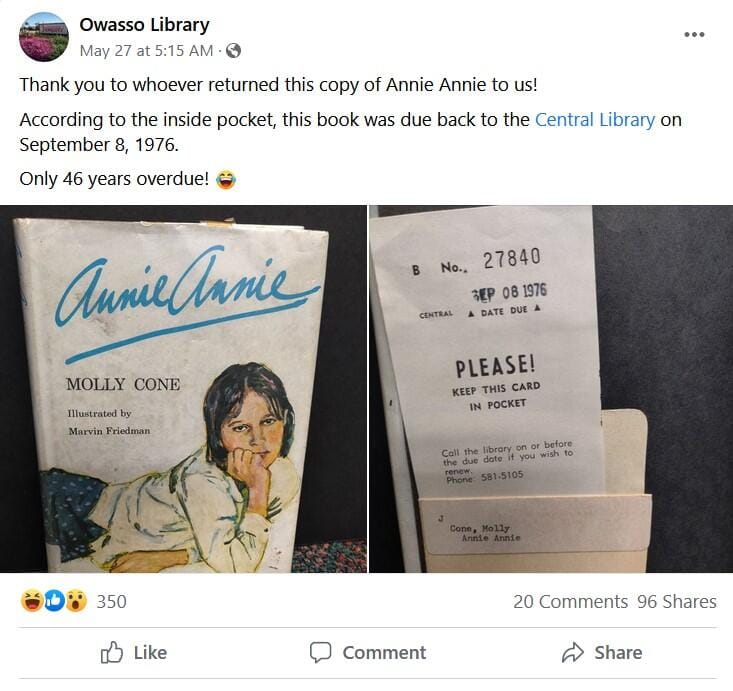View the 96 Shares list
Viewport: 733px width, 691px height.
pyautogui.click(x=676, y=602)
